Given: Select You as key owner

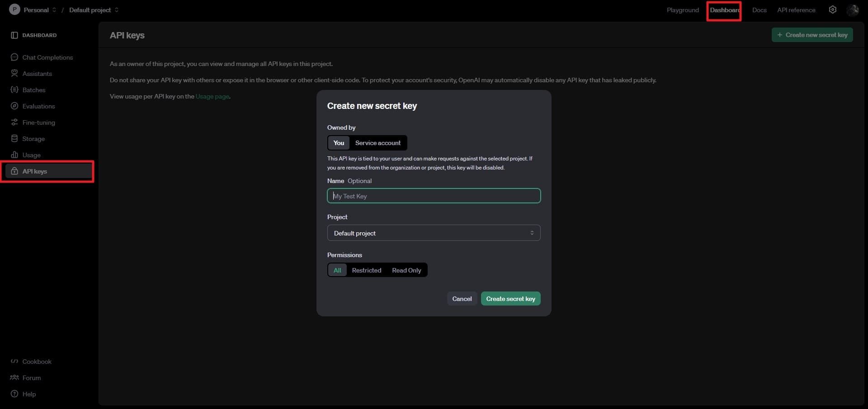Looking at the screenshot, I should tap(339, 143).
